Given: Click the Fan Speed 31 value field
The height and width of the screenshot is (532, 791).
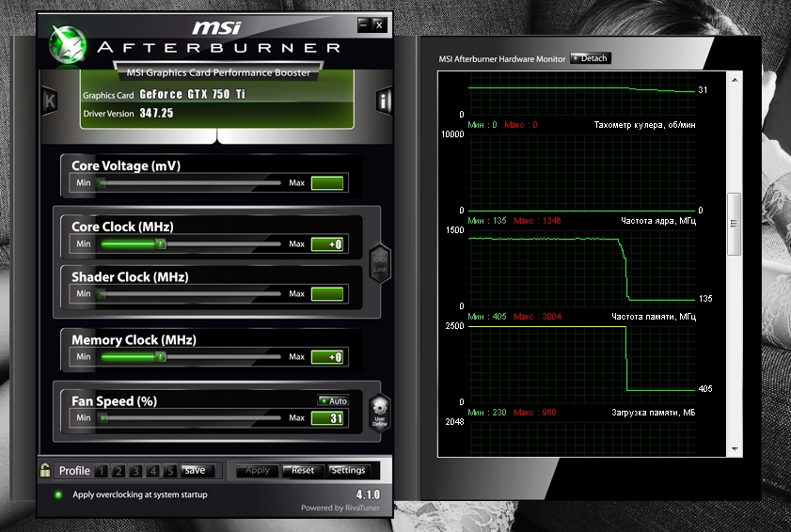Looking at the screenshot, I should pos(327,418).
